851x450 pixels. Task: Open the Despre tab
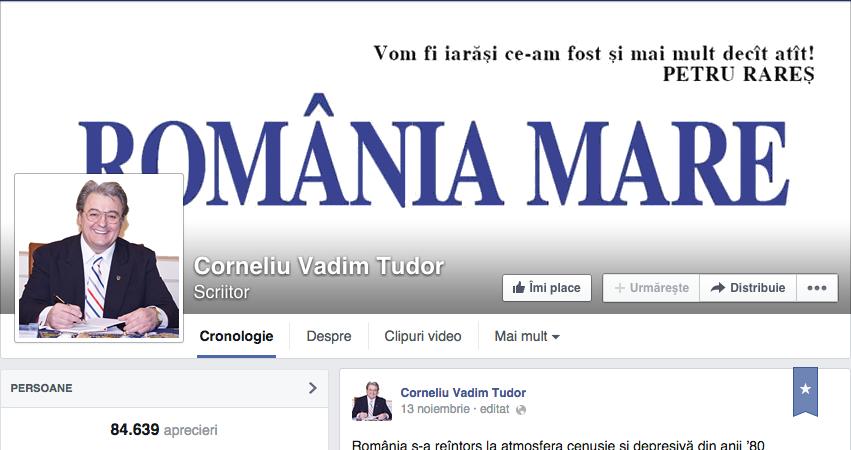point(328,336)
